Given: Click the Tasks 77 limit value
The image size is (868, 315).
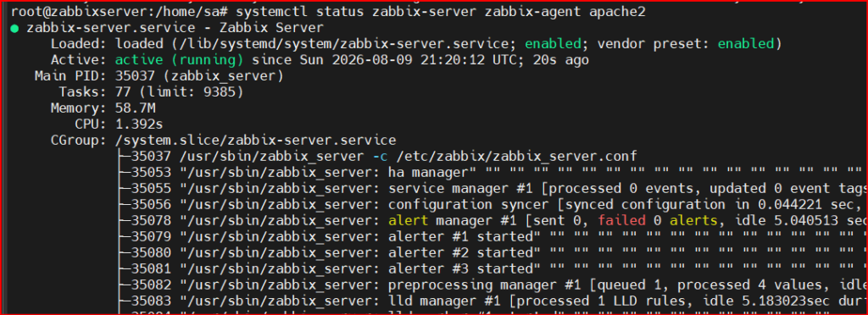Looking at the screenshot, I should click(x=180, y=91).
